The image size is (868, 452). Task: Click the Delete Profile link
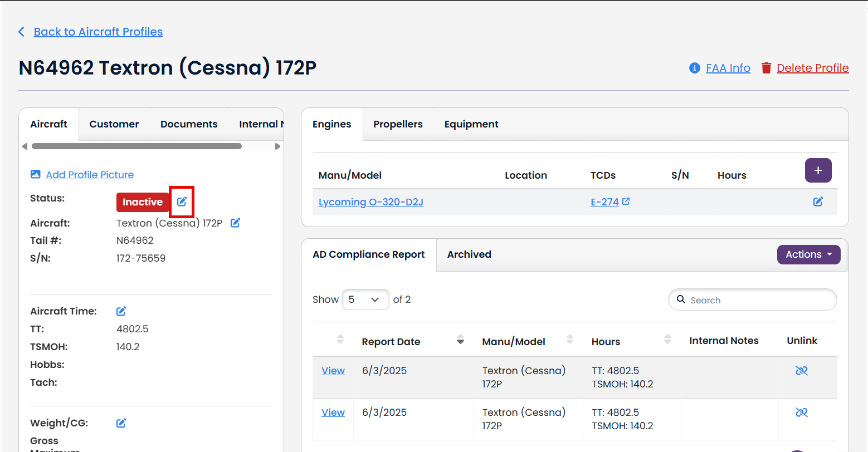tap(812, 68)
